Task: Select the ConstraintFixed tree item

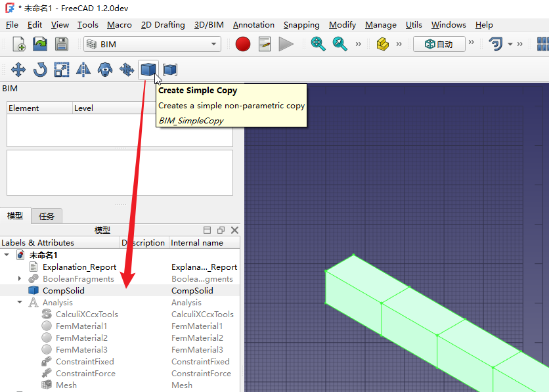Action: 85,362
